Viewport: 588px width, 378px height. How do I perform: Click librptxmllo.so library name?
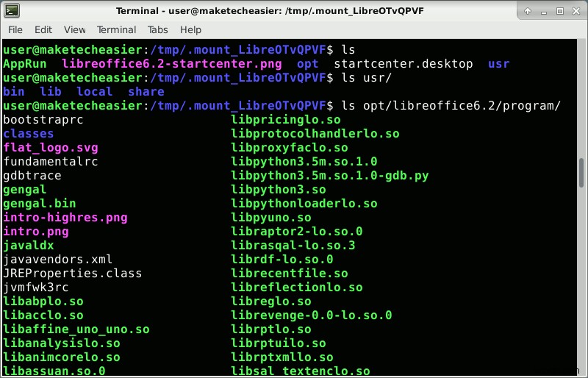282,357
